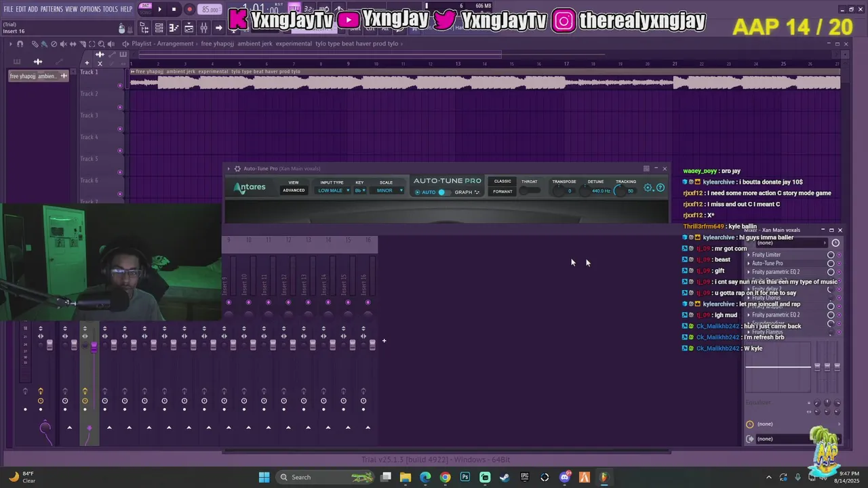Select the playlist playback speaker tool icon
Viewport: 868px width, 488px height.
coord(111,44)
